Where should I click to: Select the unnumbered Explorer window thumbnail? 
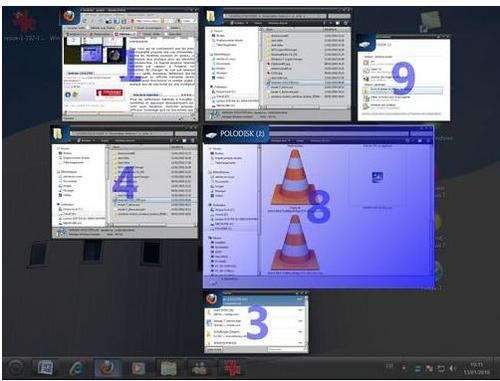pos(278,64)
